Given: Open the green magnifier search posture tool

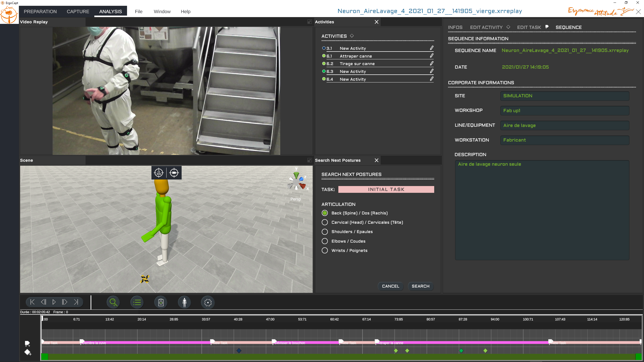Looking at the screenshot, I should [x=113, y=302].
